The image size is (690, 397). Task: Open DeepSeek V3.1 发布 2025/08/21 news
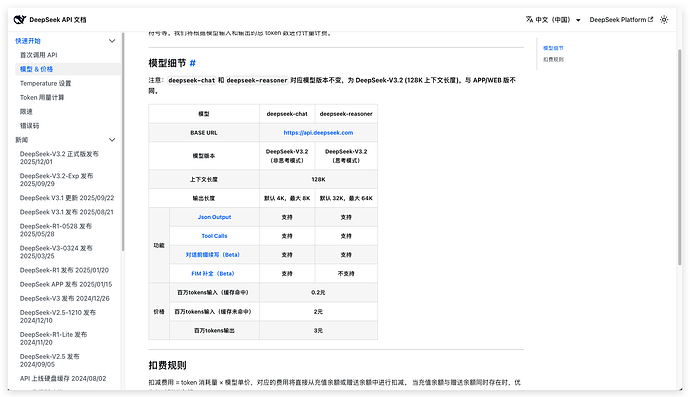pyautogui.click(x=66, y=212)
